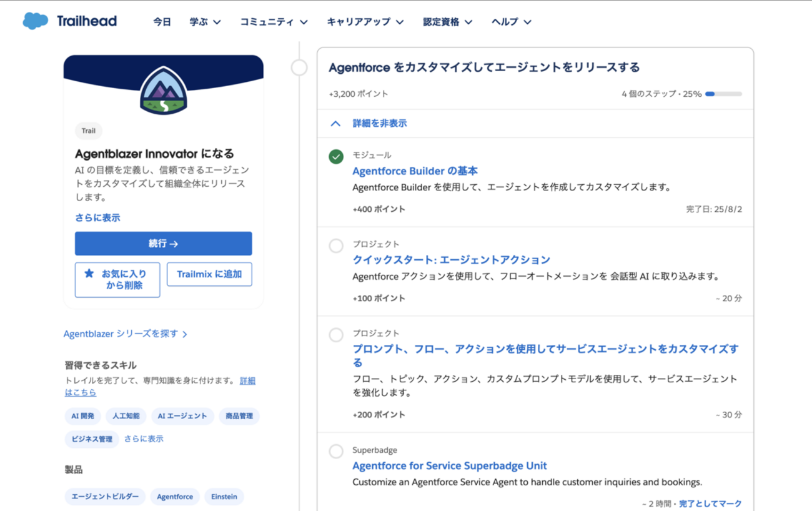This screenshot has width=812, height=511.
Task: Click ~ 30 分 duration text
Action: [728, 415]
